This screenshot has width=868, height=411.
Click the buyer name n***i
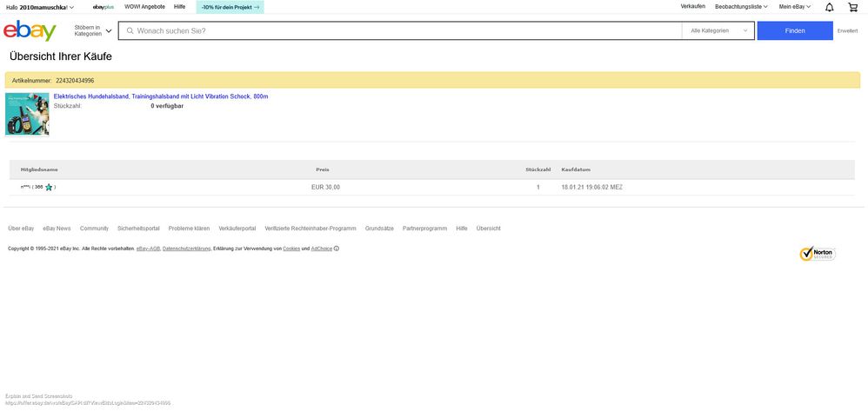click(x=25, y=188)
